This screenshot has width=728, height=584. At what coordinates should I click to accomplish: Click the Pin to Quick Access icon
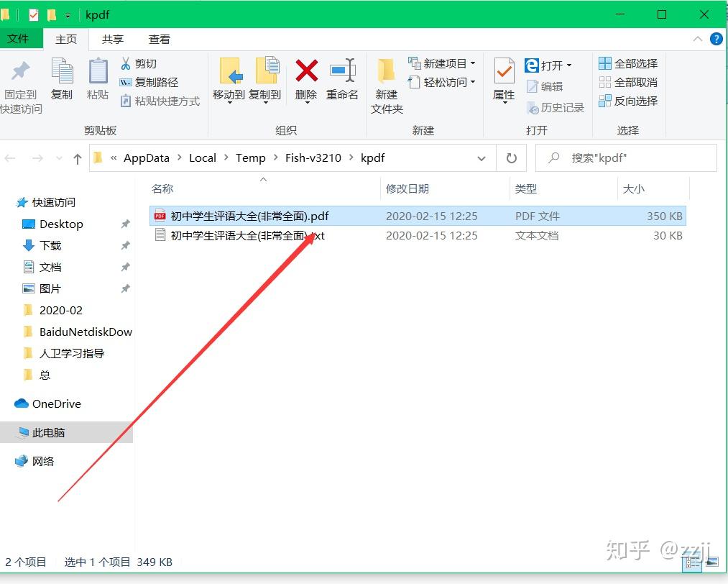click(x=20, y=72)
